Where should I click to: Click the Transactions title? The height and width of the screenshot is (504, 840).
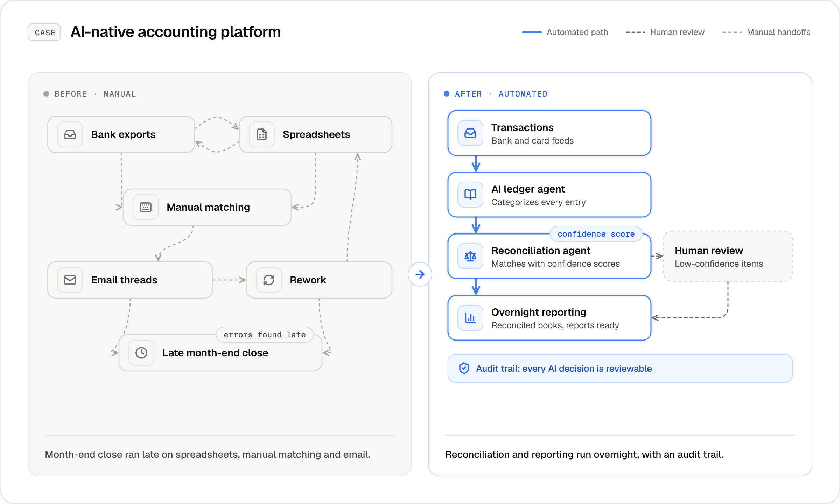point(523,127)
